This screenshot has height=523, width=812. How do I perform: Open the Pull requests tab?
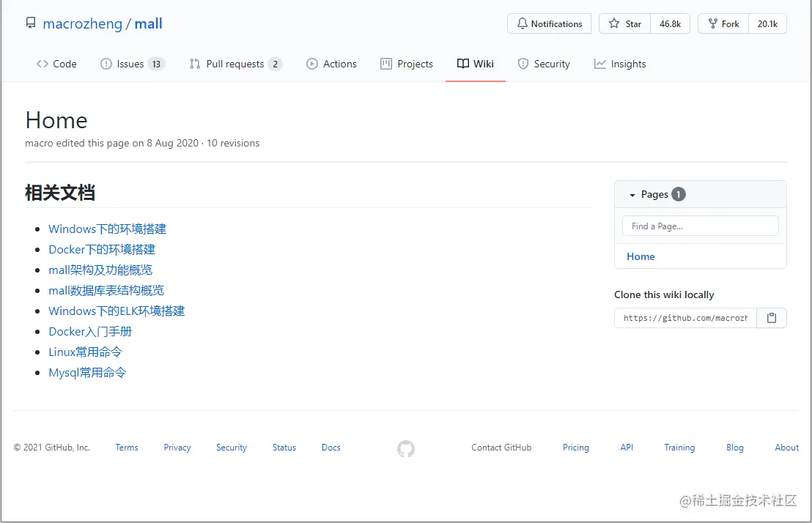[x=236, y=64]
